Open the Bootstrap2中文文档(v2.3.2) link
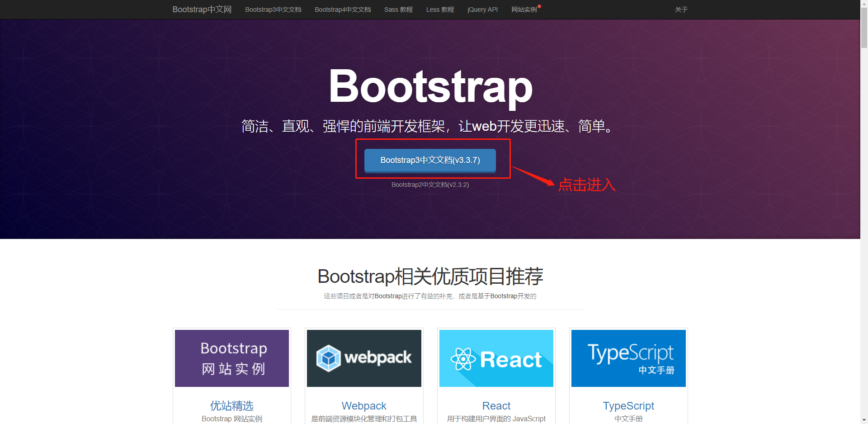 point(430,185)
